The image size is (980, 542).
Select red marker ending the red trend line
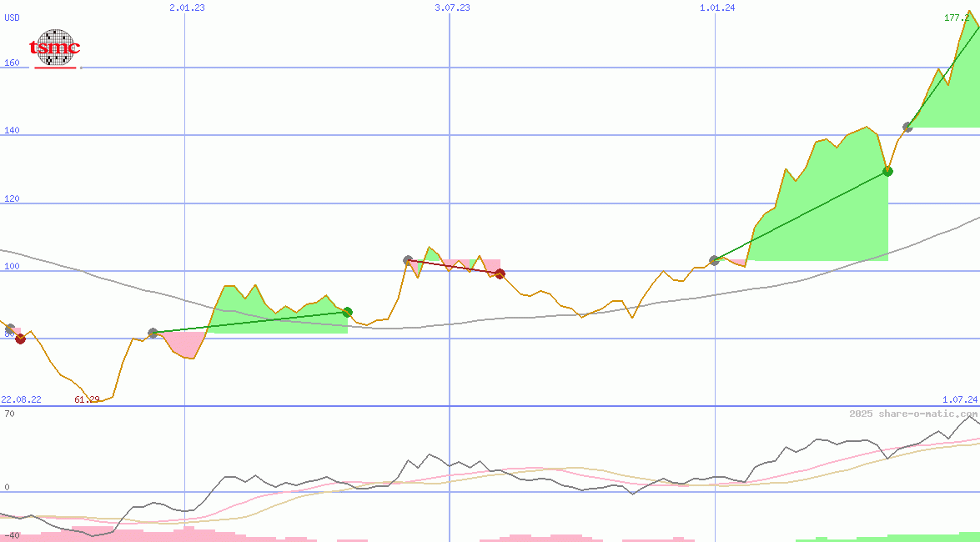click(x=500, y=274)
